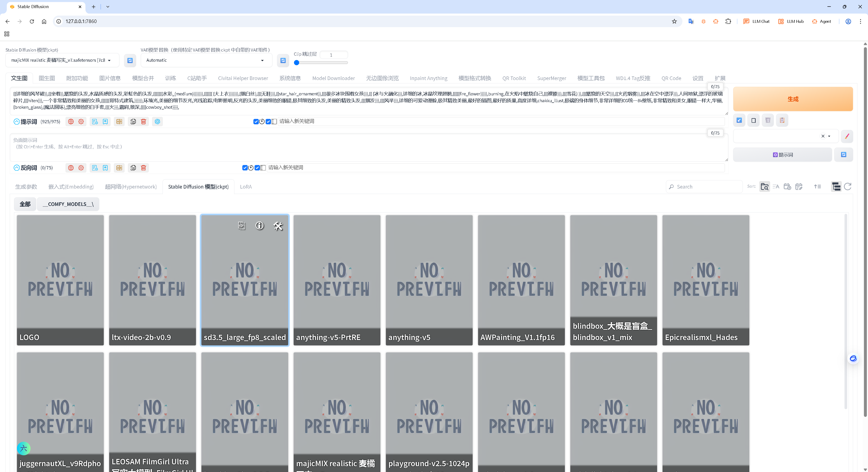Click the ChatGPT icon in prompt toolbar
The image size is (868, 472).
tap(157, 122)
